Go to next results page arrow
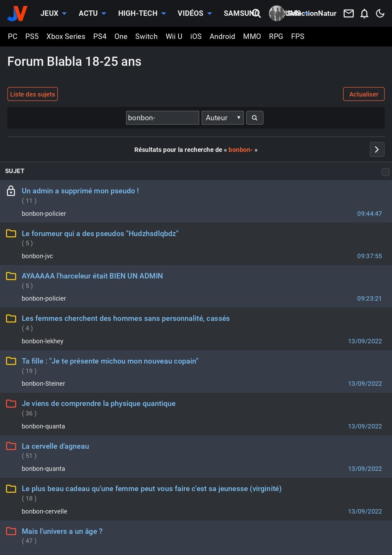Screen dimensions: 392x555 pyautogui.click(x=377, y=149)
